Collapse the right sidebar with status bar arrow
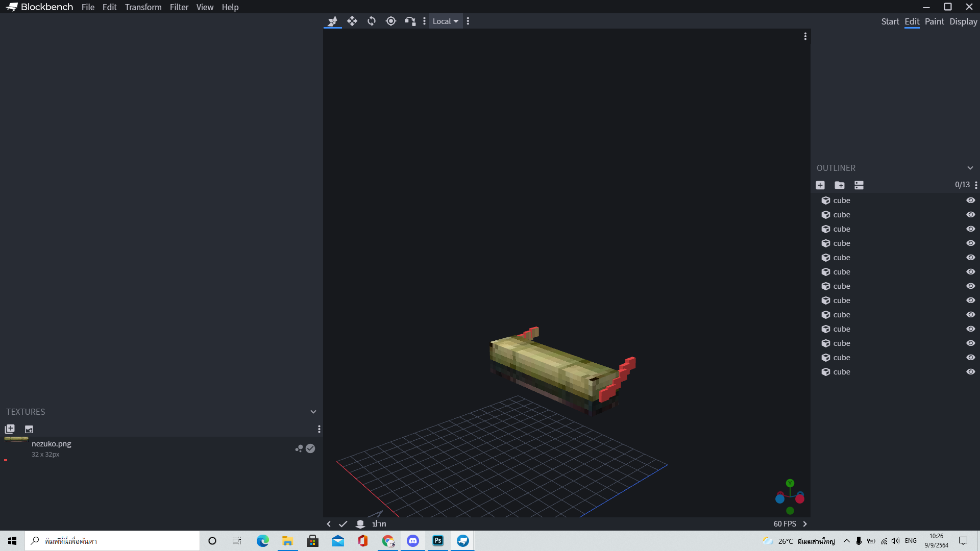980x551 pixels. click(x=805, y=524)
